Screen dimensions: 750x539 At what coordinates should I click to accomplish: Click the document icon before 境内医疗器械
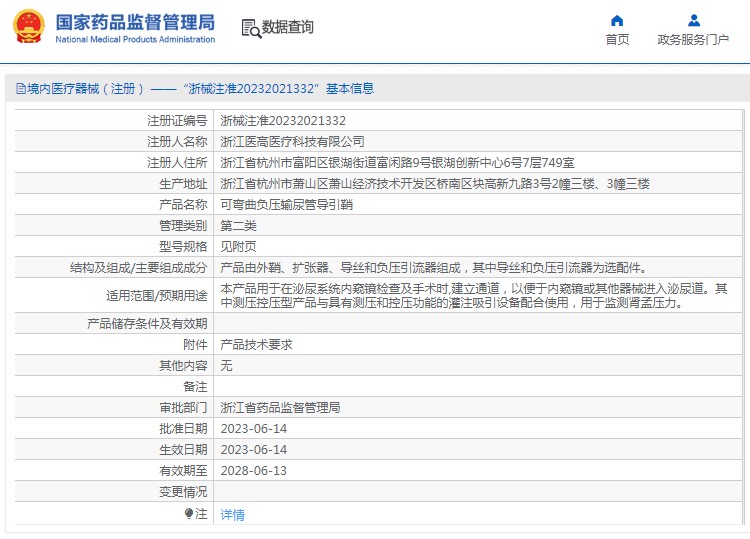21,88
